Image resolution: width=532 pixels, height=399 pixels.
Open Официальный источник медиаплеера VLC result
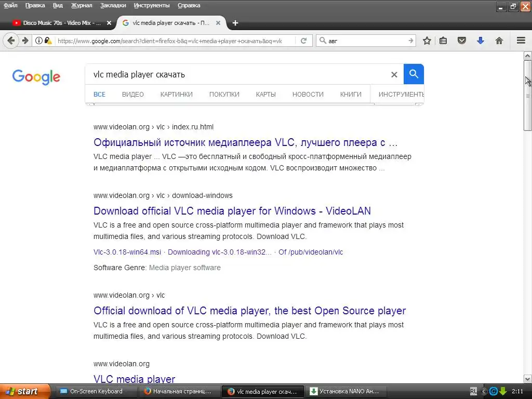point(245,142)
